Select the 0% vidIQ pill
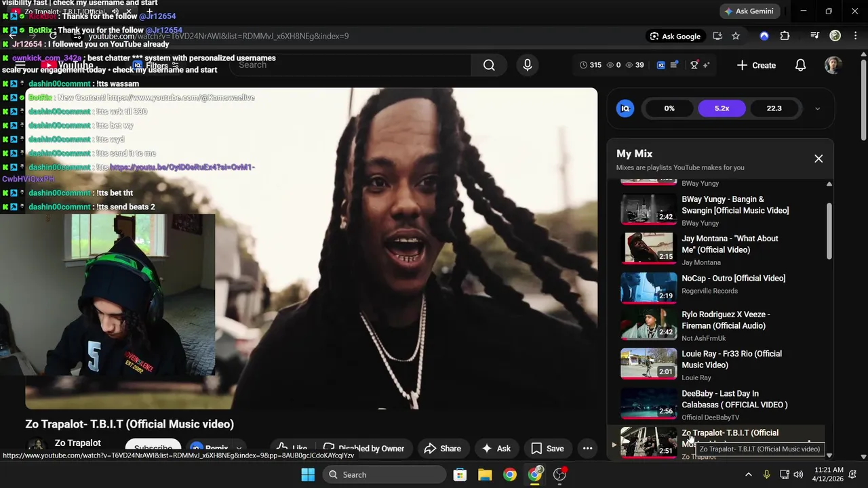 [x=669, y=108]
